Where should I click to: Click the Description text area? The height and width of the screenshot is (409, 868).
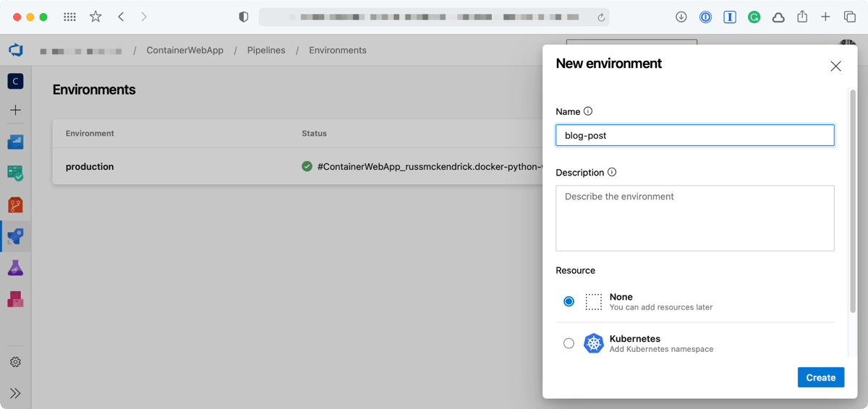tap(694, 218)
